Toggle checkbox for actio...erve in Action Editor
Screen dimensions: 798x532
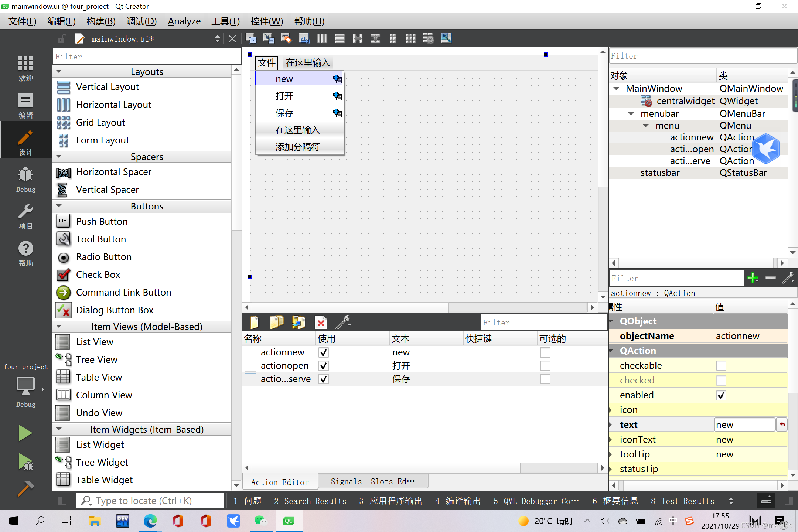pyautogui.click(x=324, y=379)
